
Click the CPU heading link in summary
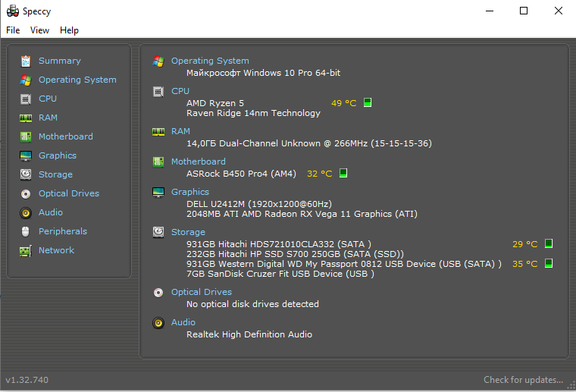(180, 91)
